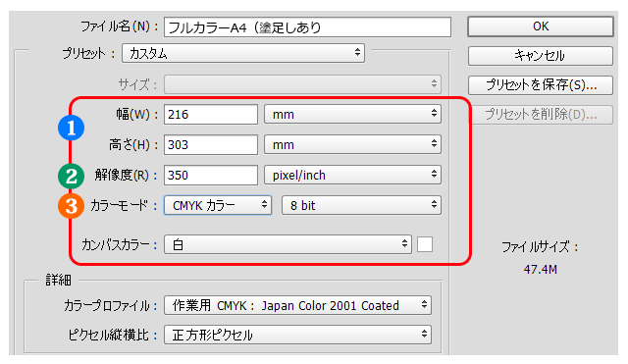Click the カラーモード label

(x=125, y=205)
